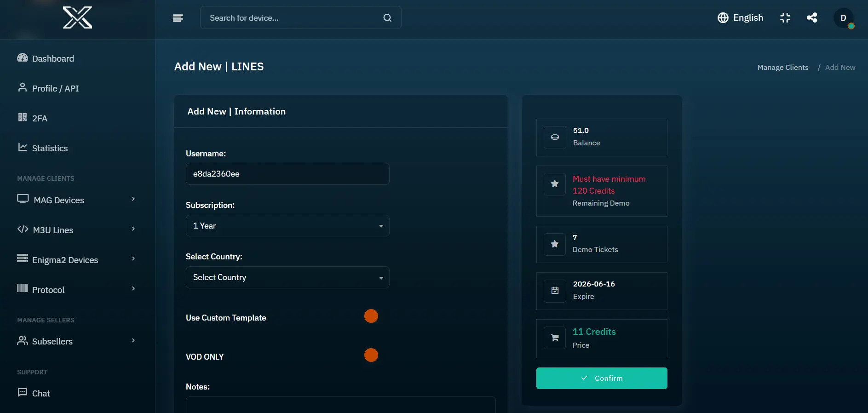Expand the Protocol submenu chevron
This screenshot has height=413, width=868.
point(133,289)
